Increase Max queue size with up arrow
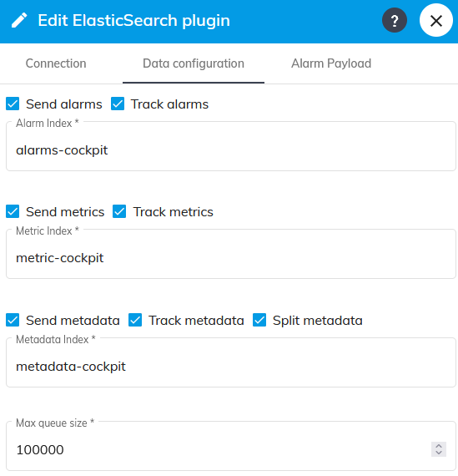The height and width of the screenshot is (476, 458). [x=439, y=446]
